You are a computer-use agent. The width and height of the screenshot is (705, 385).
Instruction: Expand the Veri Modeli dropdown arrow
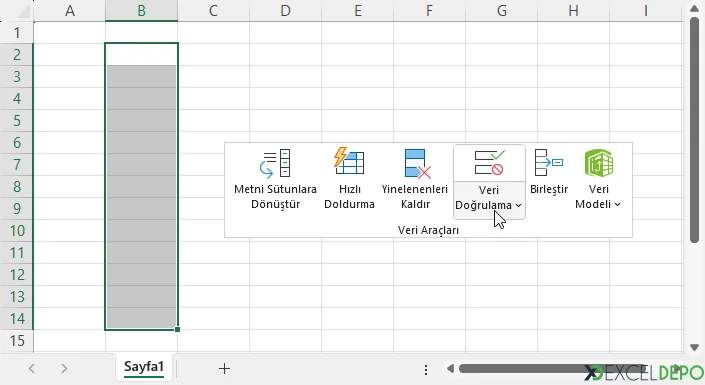pos(617,205)
